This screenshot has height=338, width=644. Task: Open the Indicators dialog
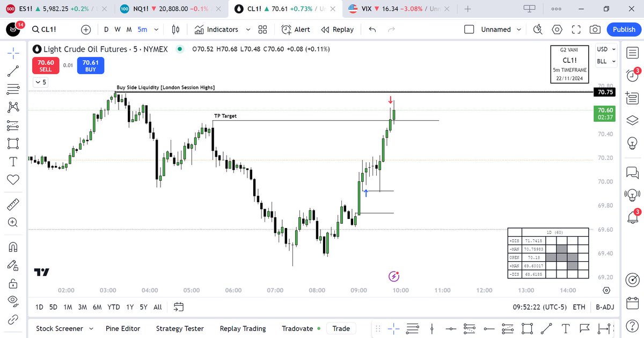tap(217, 30)
